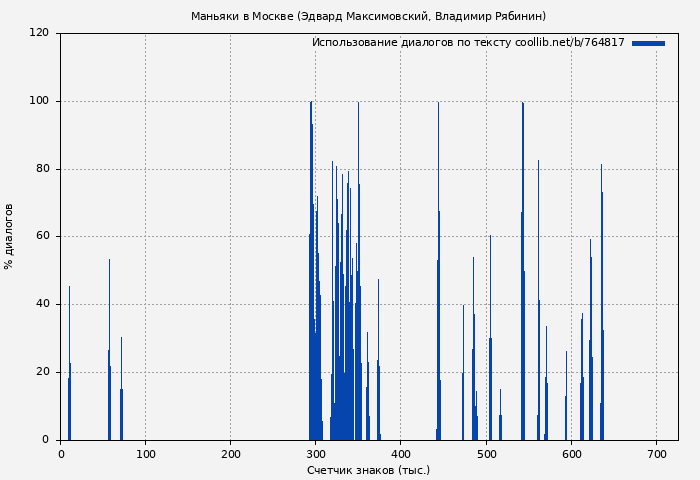This screenshot has width=700, height=480.
Task: Click the X-axis tick label 400
Action: [401, 454]
